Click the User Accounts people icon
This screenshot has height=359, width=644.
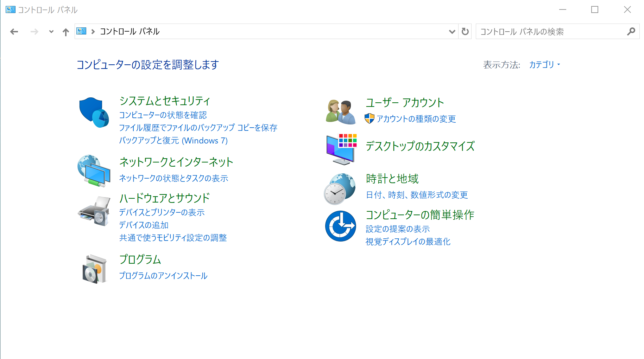tap(340, 112)
